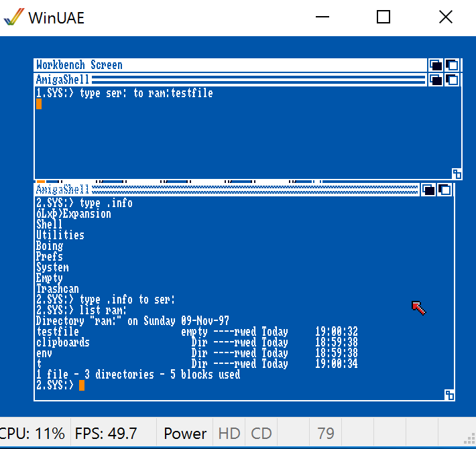Click the orange cursor in the lower shell prompt
Viewport: 476px width, 449px height.
click(x=82, y=385)
